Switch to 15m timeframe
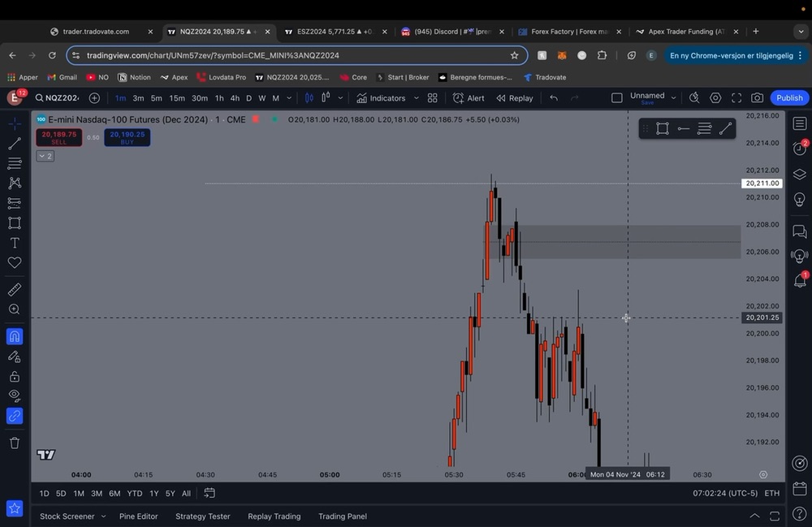 tap(177, 97)
